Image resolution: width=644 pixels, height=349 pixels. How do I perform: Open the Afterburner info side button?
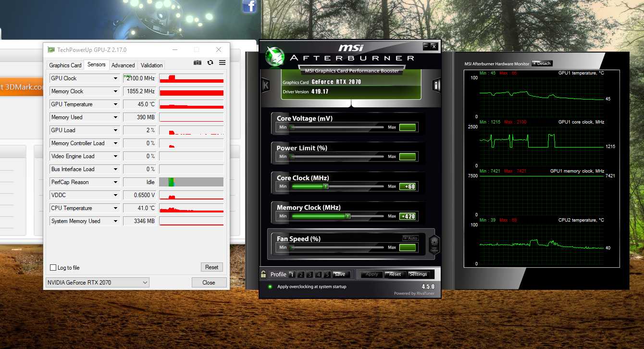(436, 86)
